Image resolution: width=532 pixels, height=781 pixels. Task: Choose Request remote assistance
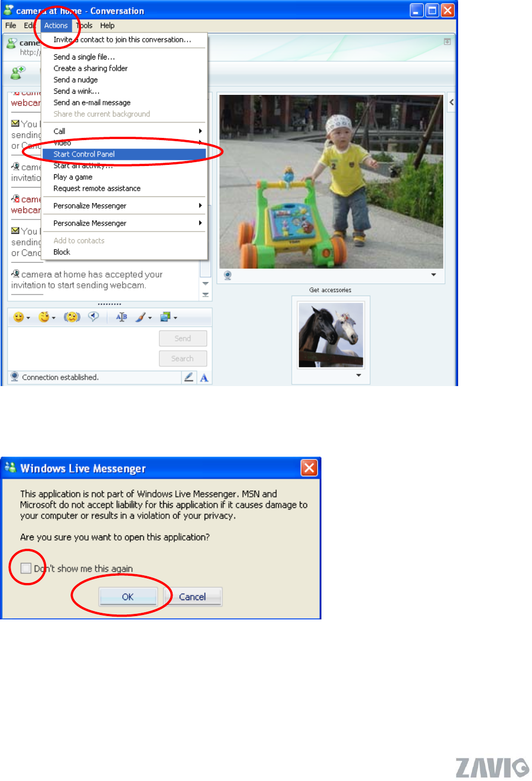coord(97,189)
